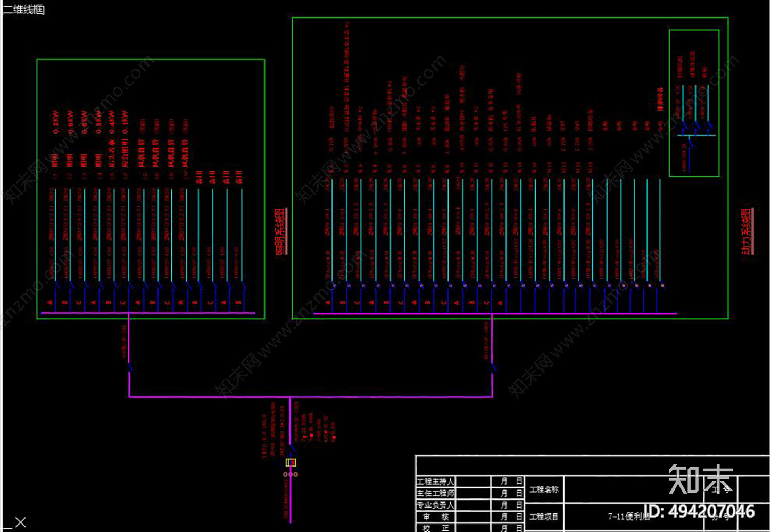This screenshot has width=771, height=532.
Task: Select the small green sub-panel box
Action: coord(694,103)
